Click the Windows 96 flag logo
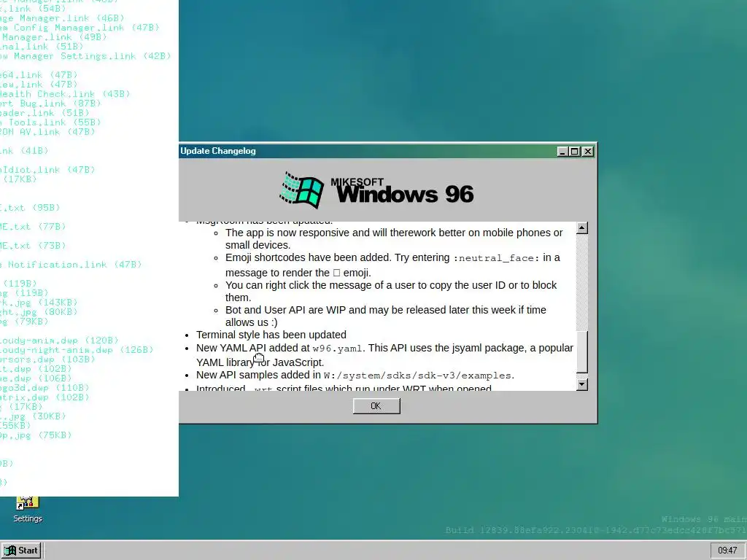Screen dimensions: 747x560 pos(301,190)
